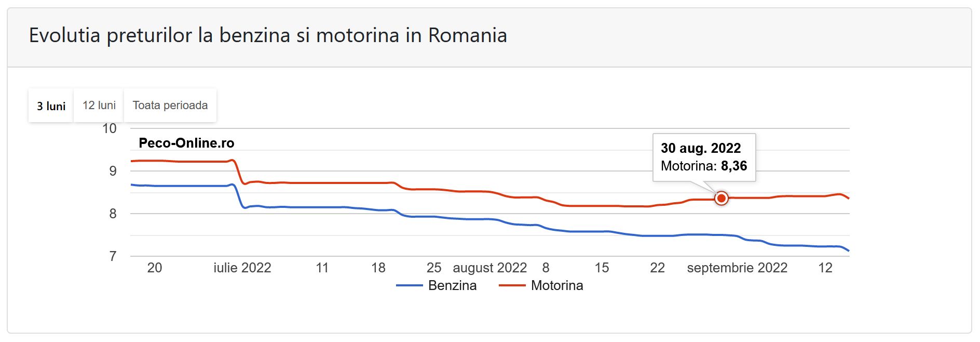Select the "3 luni" time range tab

pos(51,106)
